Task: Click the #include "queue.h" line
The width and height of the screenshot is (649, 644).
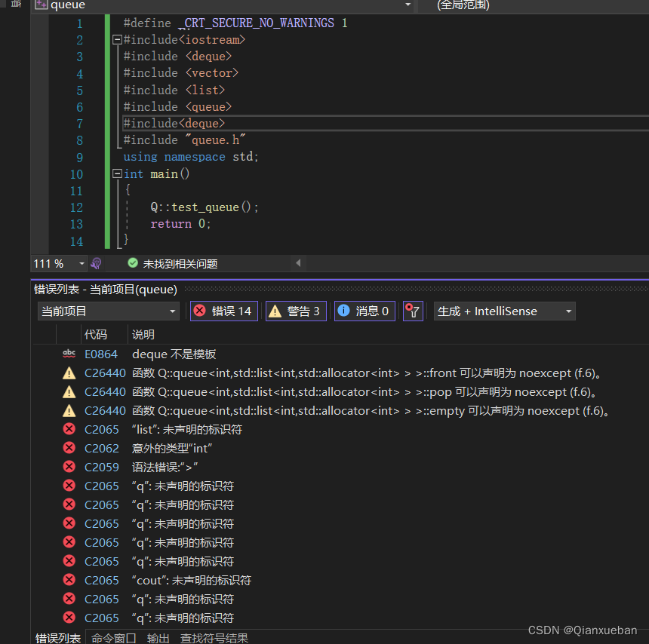Action: coord(185,140)
